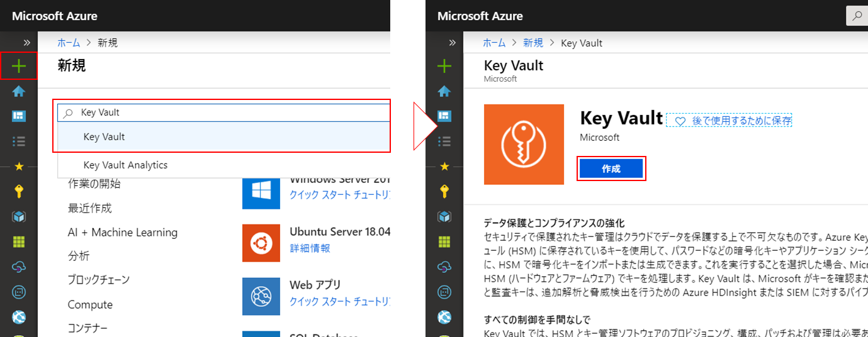Open the green grid icon in right portal sidebar
The image size is (868, 337).
coord(444,241)
